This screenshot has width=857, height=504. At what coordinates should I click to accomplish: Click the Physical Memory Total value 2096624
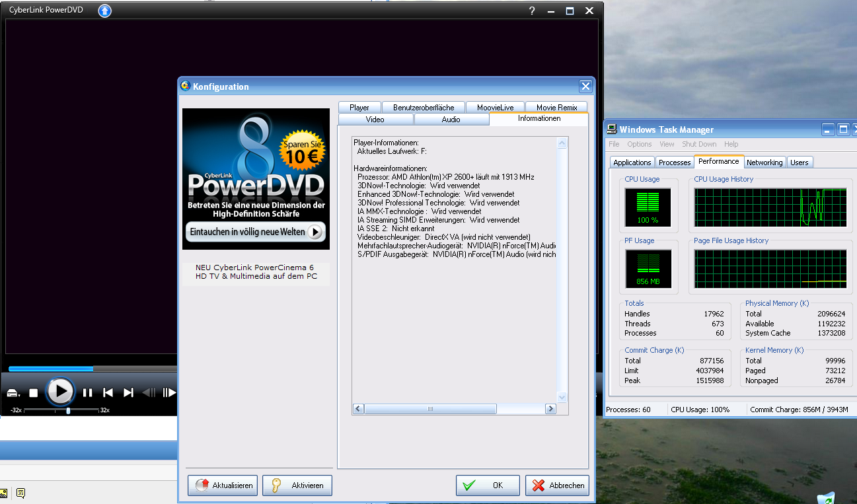tap(831, 314)
